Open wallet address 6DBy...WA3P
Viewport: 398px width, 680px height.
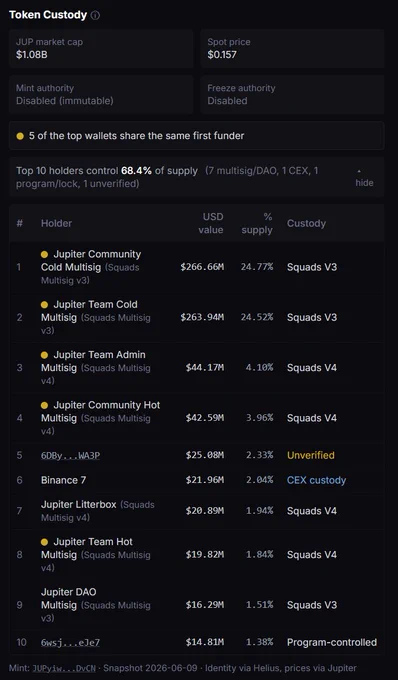pos(70,455)
